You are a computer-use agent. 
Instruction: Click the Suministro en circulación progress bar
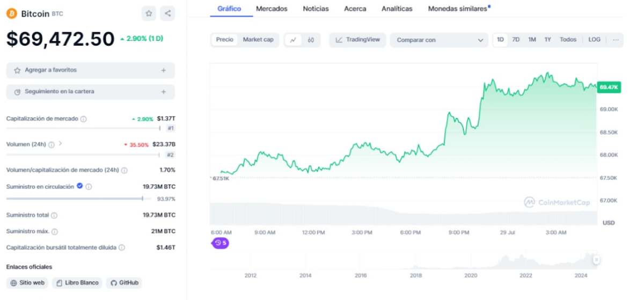click(78, 199)
